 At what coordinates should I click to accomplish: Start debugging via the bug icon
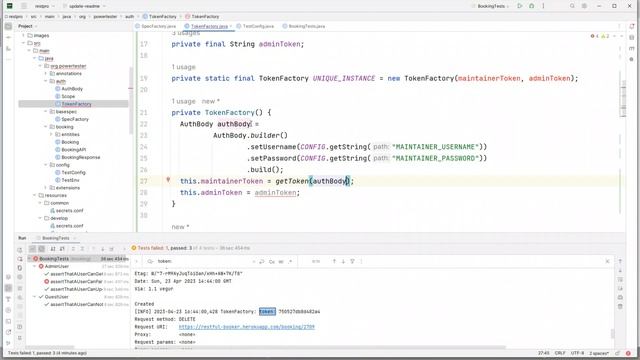(531, 6)
